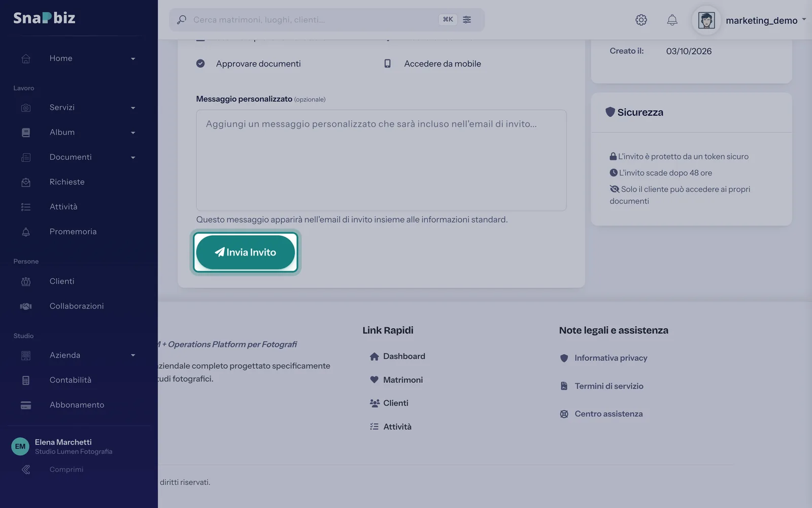Open Collaborazioni in the sidebar
The height and width of the screenshot is (508, 812).
coord(77,306)
